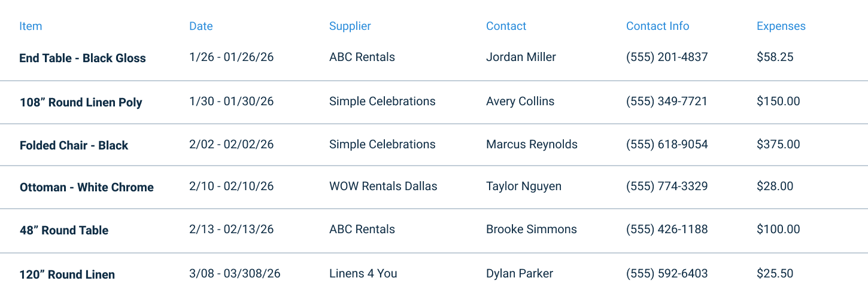Screen dimensions: 868x293
Task: Click the $375.00 expense amount
Action: point(778,144)
